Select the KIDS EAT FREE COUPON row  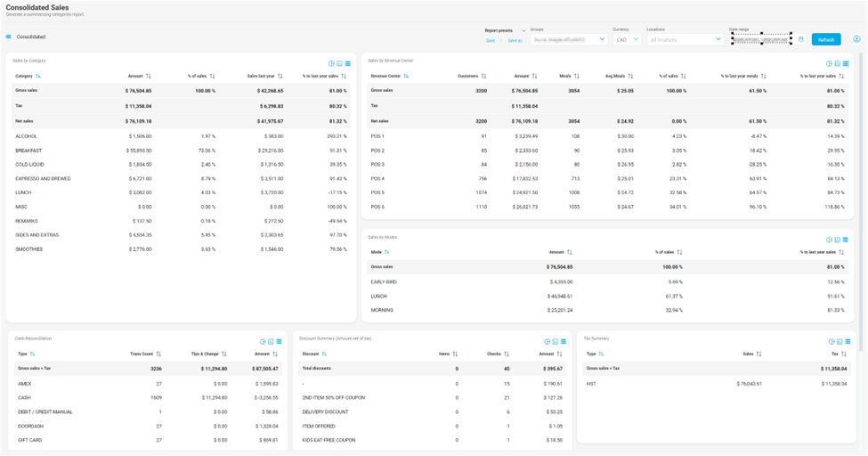pyautogui.click(x=433, y=440)
